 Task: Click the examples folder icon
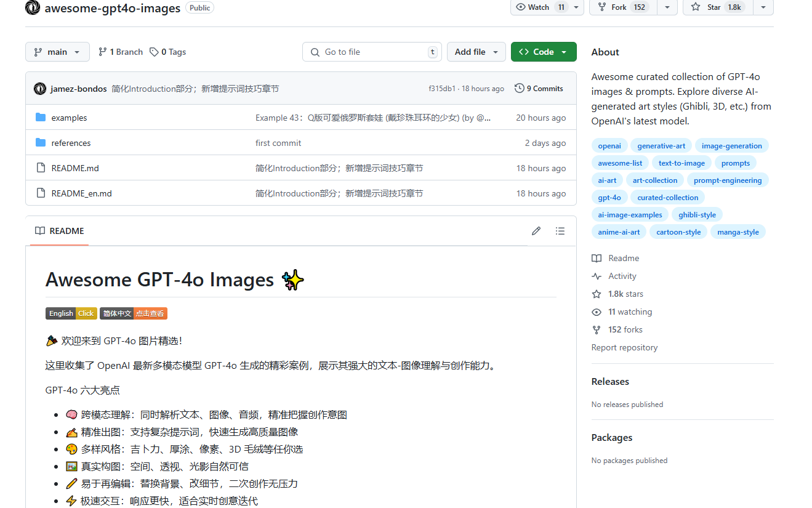(x=41, y=118)
